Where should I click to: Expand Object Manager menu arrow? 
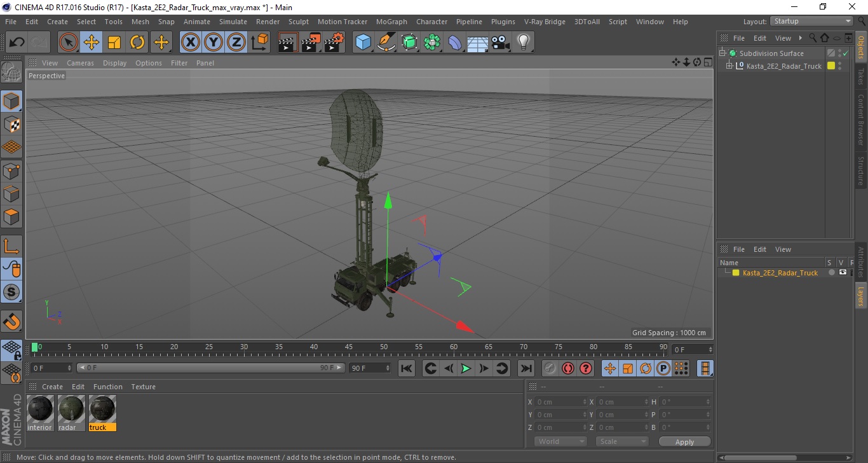(801, 38)
